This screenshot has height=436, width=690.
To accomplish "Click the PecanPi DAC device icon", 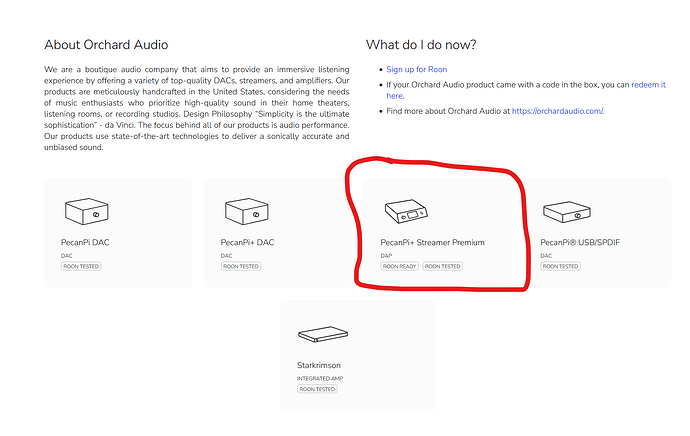I will click(x=83, y=211).
